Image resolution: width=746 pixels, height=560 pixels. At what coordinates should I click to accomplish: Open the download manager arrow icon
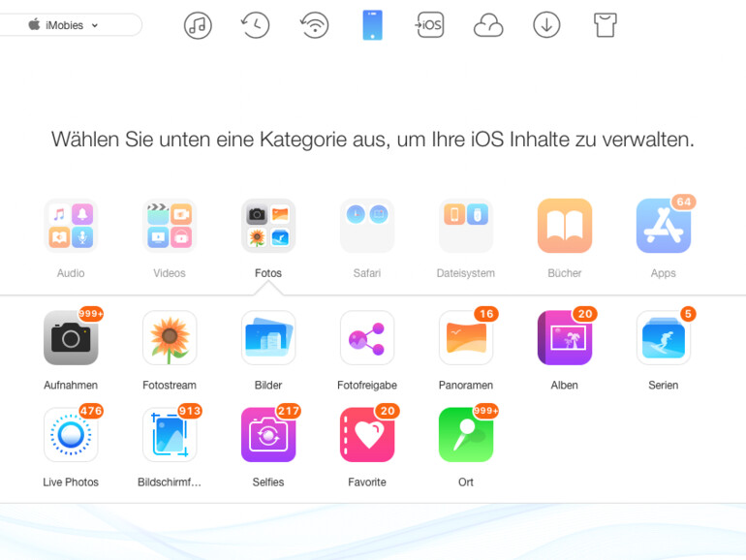546,25
